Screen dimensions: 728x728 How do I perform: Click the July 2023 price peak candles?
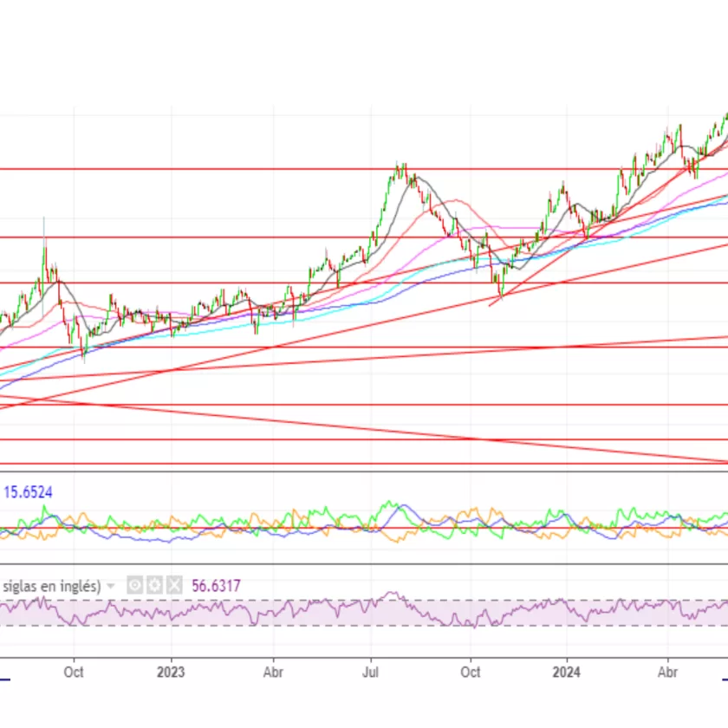click(400, 170)
